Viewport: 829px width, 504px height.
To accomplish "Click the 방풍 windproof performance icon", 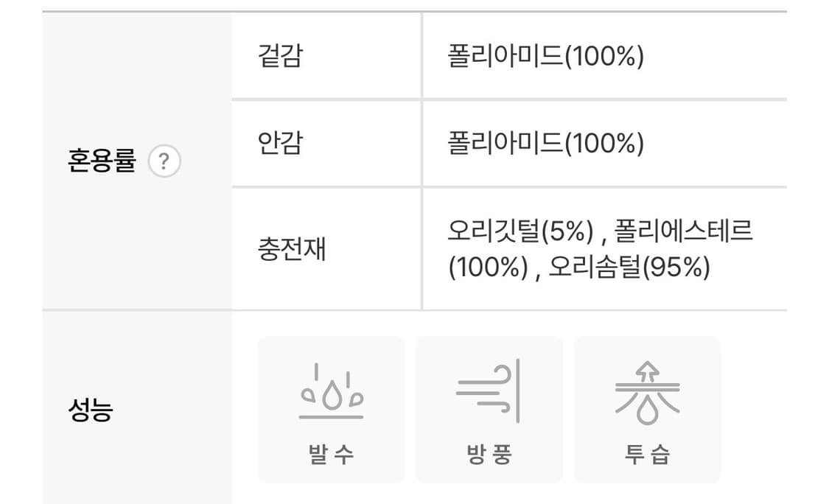I will click(x=489, y=455).
